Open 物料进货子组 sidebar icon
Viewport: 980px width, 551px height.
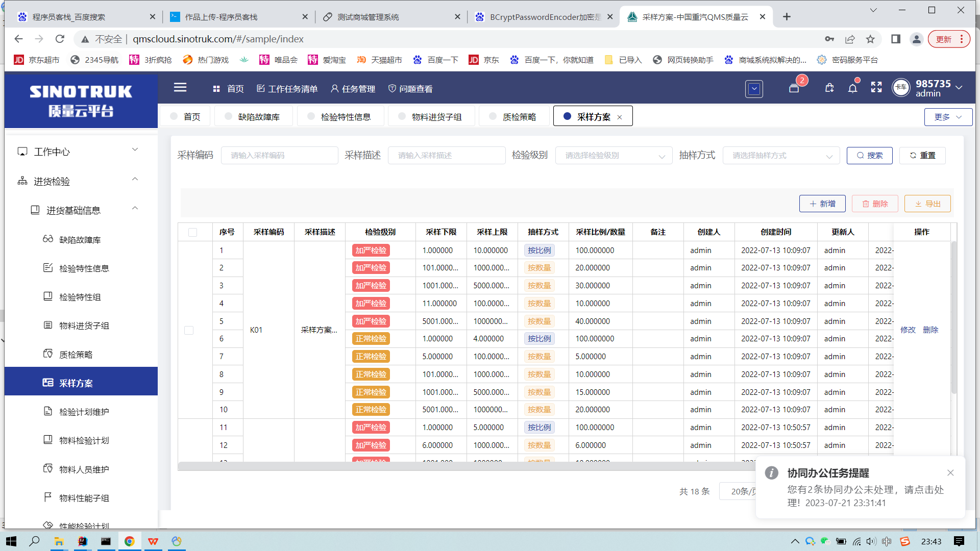pyautogui.click(x=48, y=325)
